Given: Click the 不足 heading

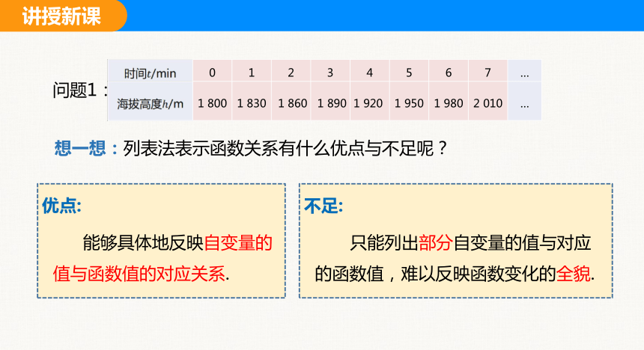Looking at the screenshot, I should (323, 206).
